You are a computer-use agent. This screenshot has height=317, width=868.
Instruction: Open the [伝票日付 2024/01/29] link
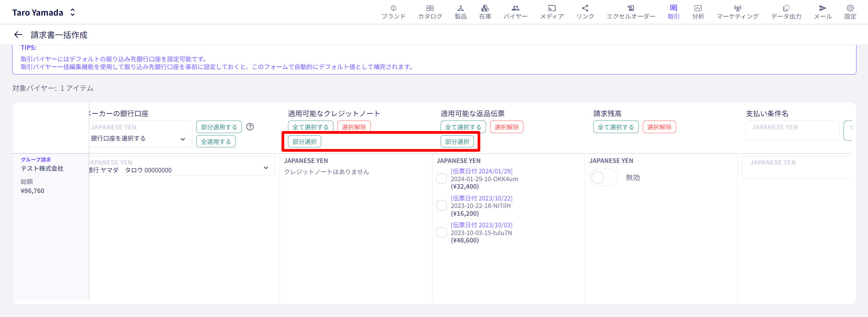pyautogui.click(x=481, y=171)
